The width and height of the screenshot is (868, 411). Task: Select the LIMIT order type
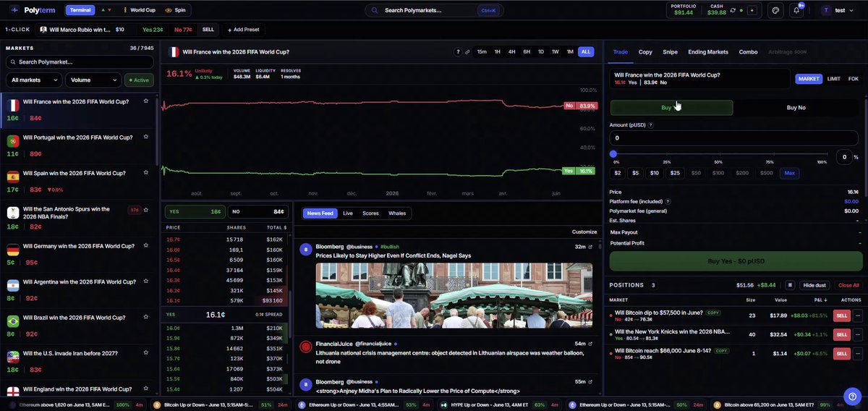point(834,79)
